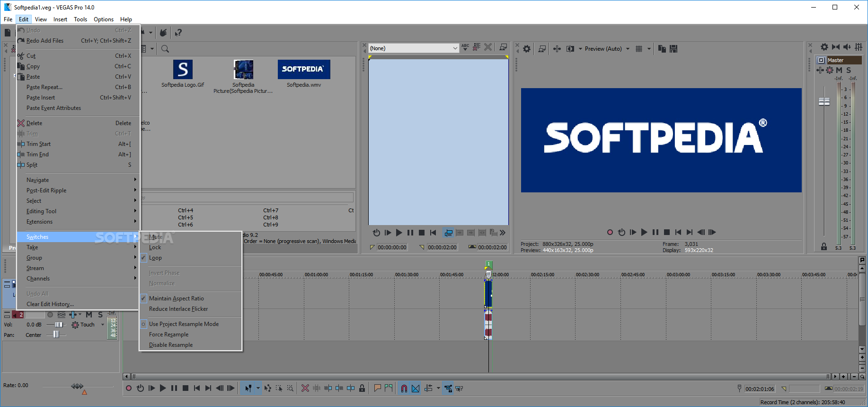Open the Options menu

click(104, 19)
